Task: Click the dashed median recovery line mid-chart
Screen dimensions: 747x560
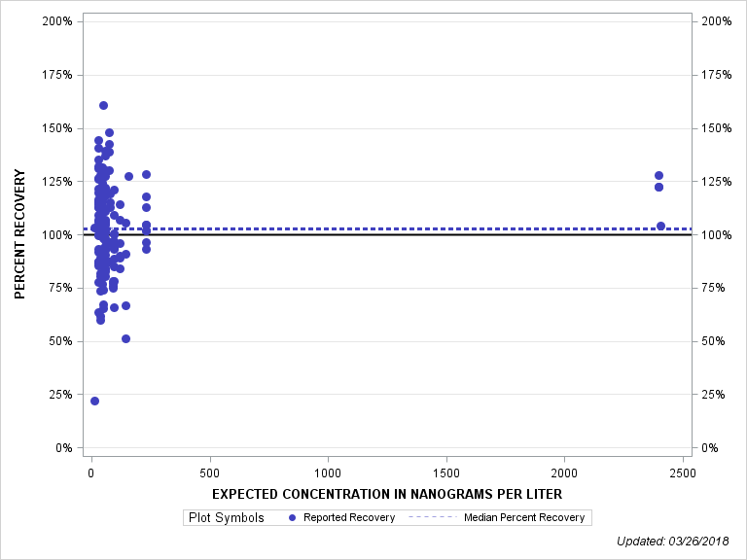Action: (x=389, y=228)
